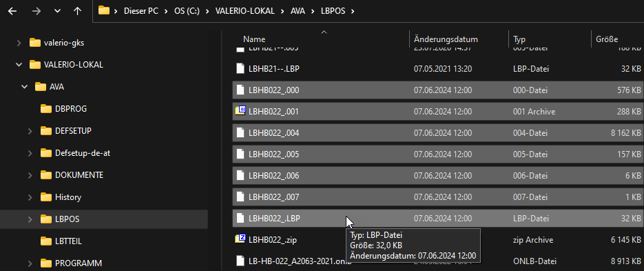The width and height of the screenshot is (644, 271).
Task: Click DBPROG folder icon in tree
Action: pos(46,108)
